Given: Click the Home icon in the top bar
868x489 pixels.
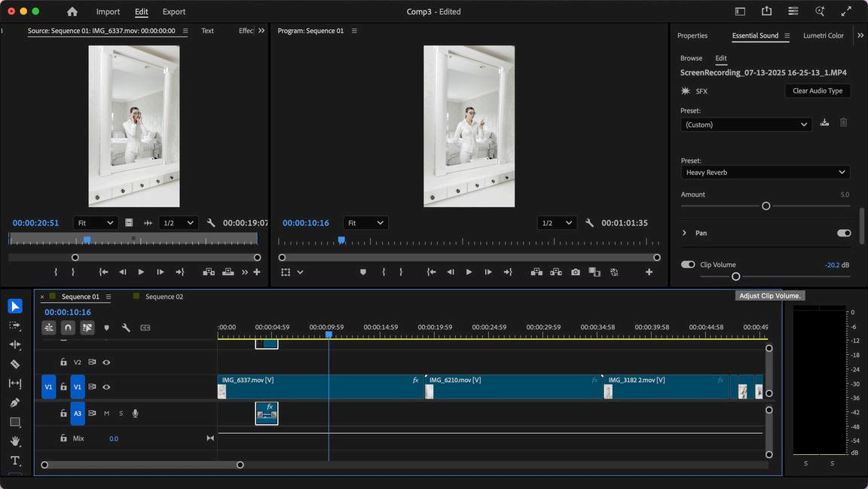Looking at the screenshot, I should (x=72, y=11).
